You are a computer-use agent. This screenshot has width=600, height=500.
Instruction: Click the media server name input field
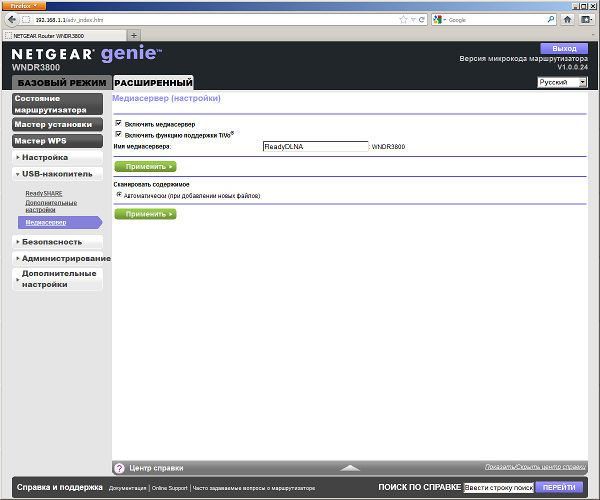coord(315,146)
